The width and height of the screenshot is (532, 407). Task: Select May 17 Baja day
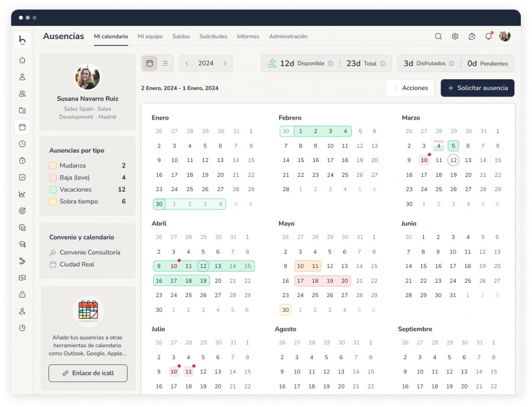coord(300,281)
